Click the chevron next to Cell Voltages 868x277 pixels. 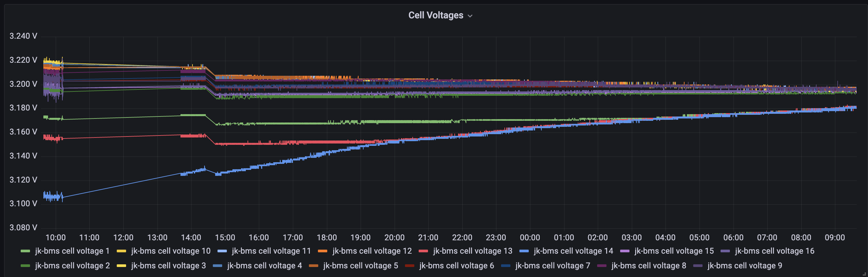click(x=470, y=16)
